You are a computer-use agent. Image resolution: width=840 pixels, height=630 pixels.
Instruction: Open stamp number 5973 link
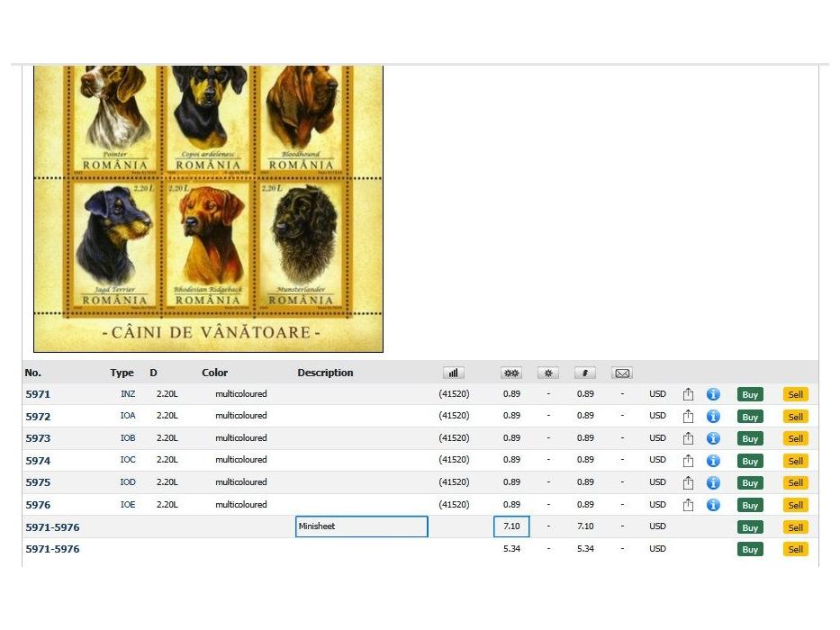(38, 438)
